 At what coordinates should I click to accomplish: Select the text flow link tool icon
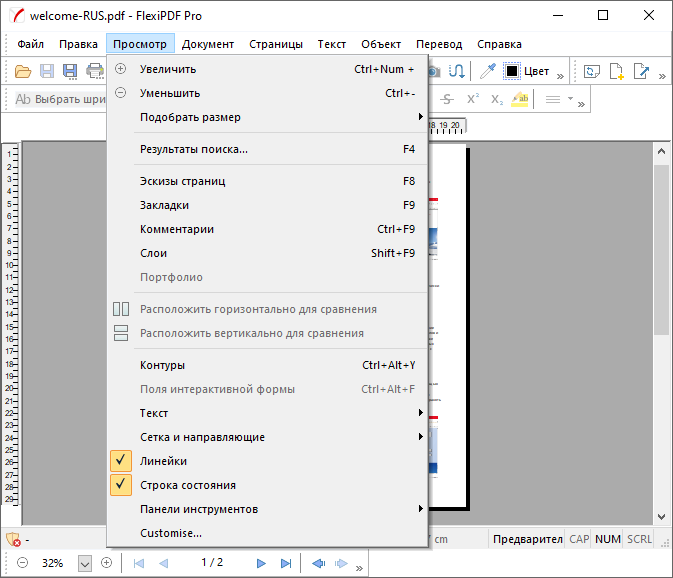pos(456,71)
